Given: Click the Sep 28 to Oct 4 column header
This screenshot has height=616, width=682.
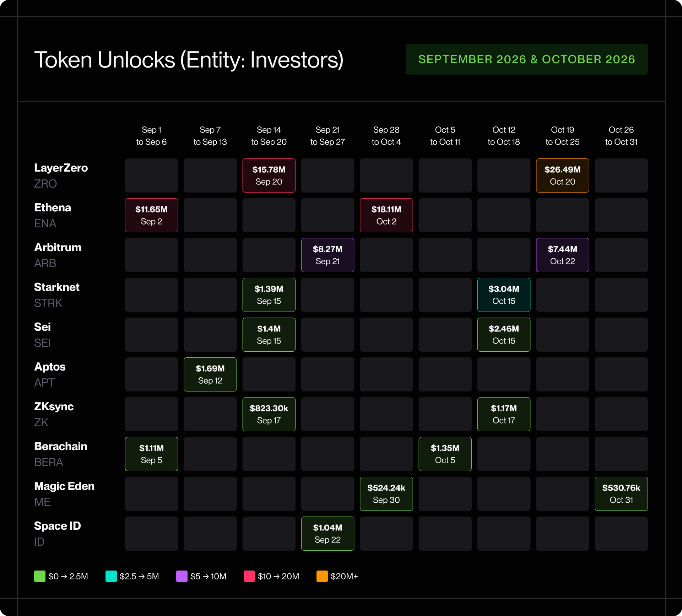Looking at the screenshot, I should [386, 136].
